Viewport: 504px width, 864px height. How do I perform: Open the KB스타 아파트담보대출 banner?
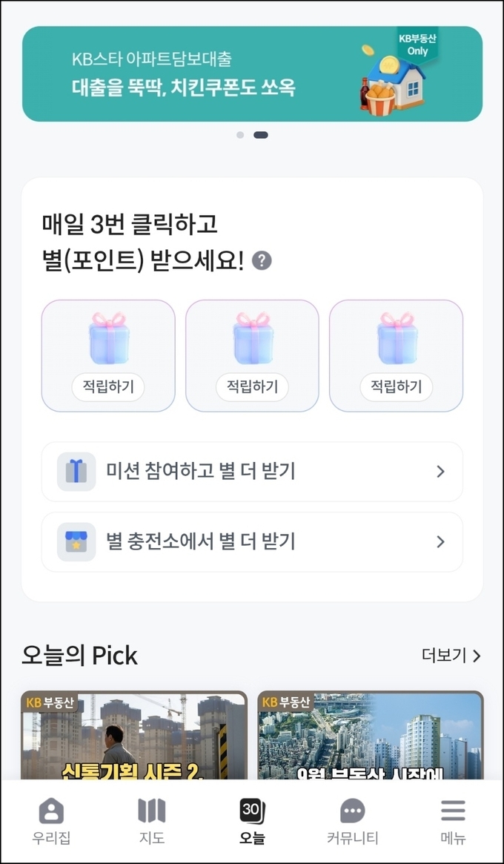pyautogui.click(x=252, y=74)
